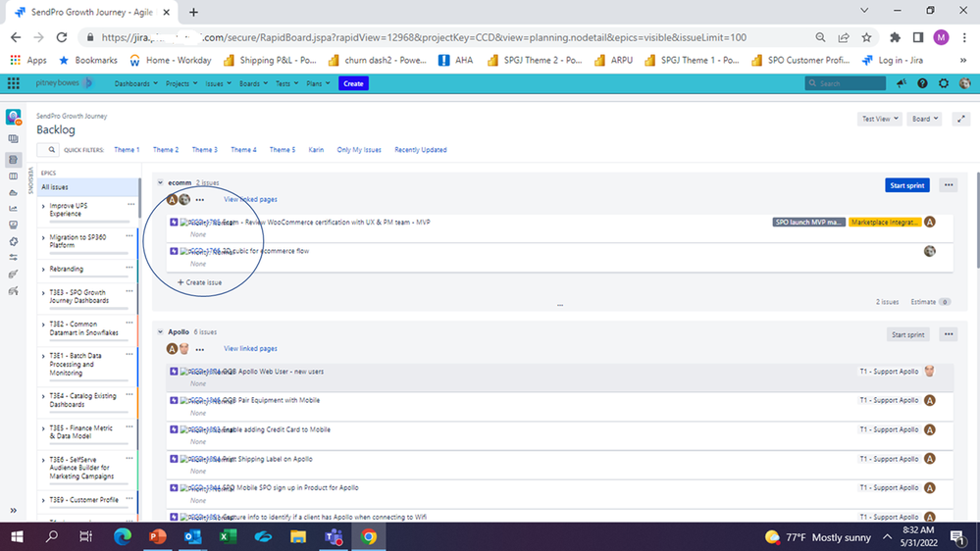Screen dimensions: 980x551
Task: Toggle the Theme 1 quick filter
Action: pyautogui.click(x=127, y=150)
